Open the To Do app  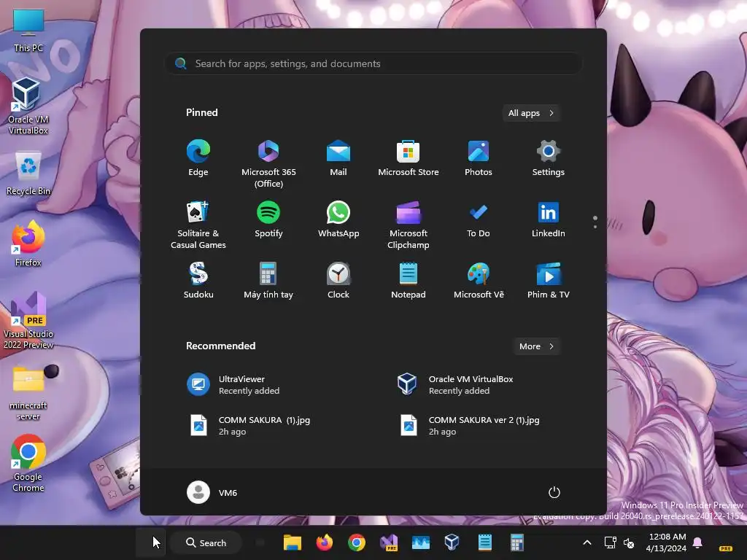(479, 219)
